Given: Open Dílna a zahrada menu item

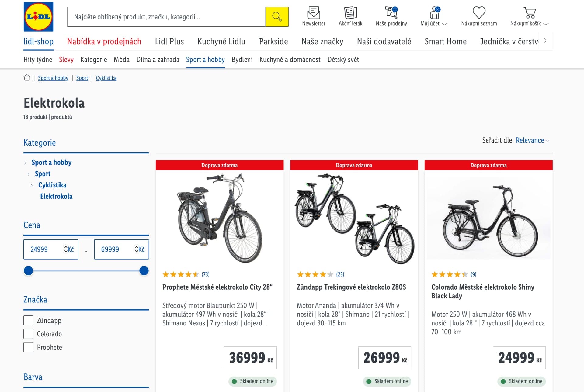Looking at the screenshot, I should [x=158, y=60].
